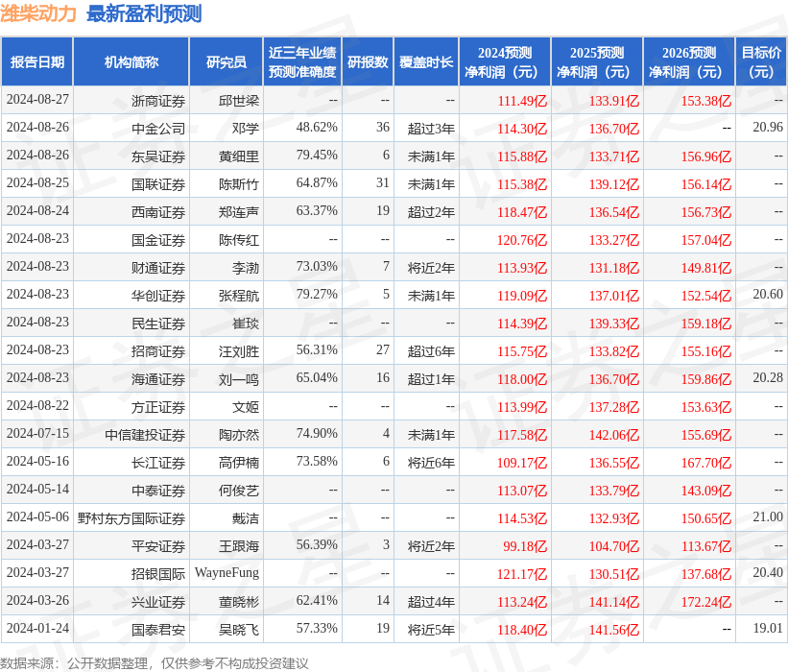
Task: Click target price 20.96
Action: click(x=768, y=127)
